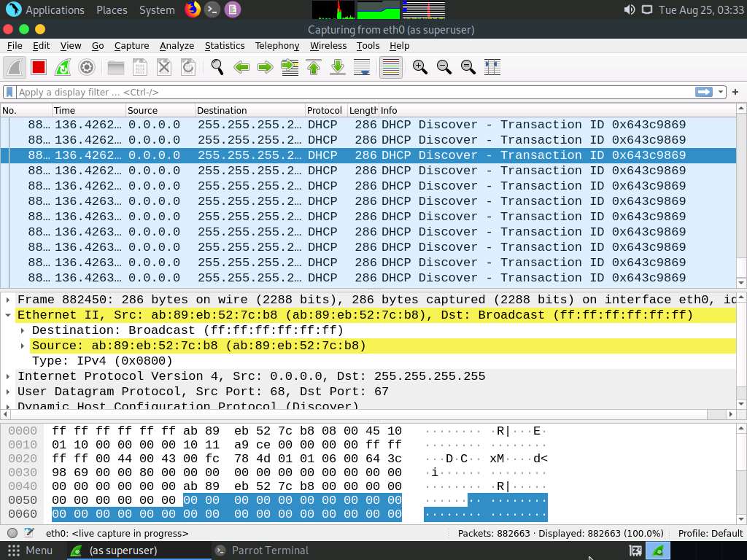Jump to the first packet icon
The image size is (747, 560).
[314, 67]
